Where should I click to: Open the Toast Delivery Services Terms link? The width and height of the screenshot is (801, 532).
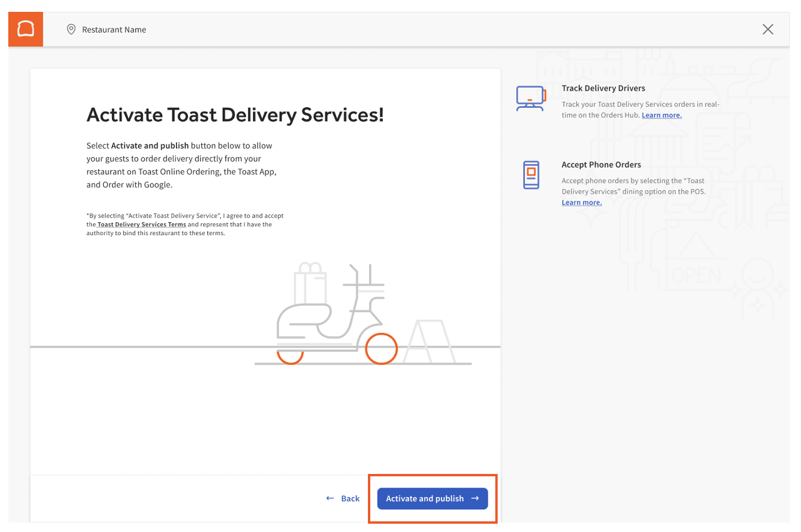tap(141, 224)
